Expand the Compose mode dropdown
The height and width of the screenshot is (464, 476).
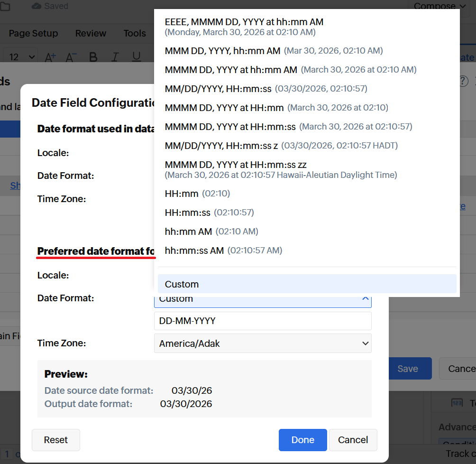coord(439,6)
